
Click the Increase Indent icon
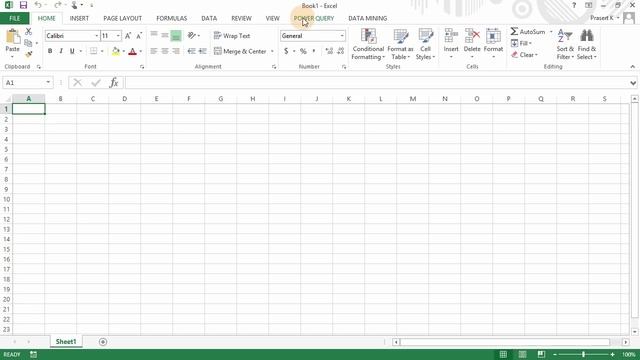pos(202,51)
